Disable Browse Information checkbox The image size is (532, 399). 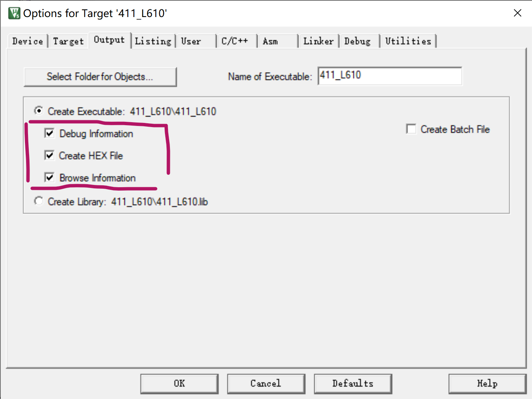tap(49, 177)
